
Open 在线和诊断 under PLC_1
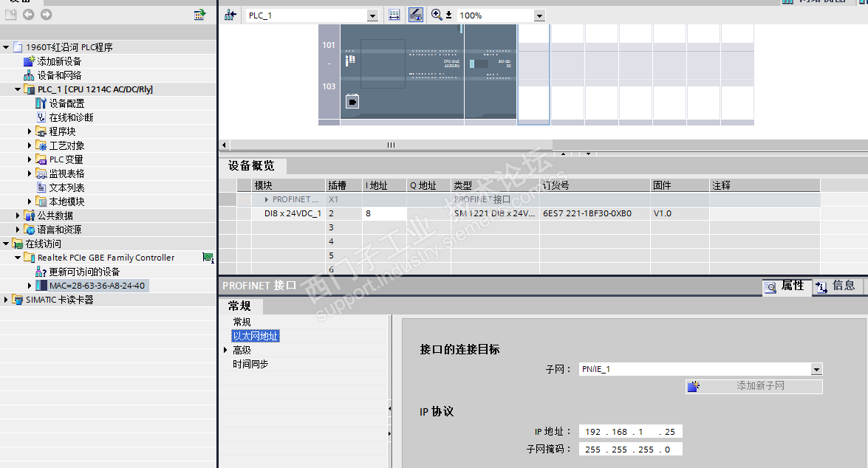point(71,117)
